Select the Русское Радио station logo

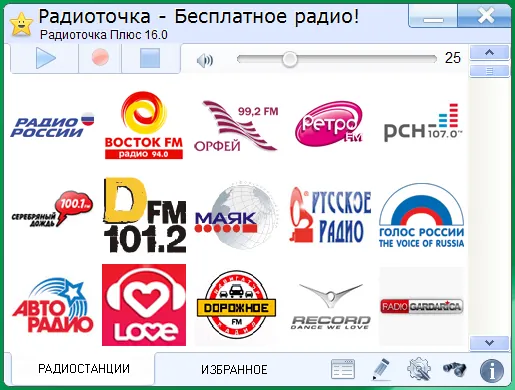[330, 215]
